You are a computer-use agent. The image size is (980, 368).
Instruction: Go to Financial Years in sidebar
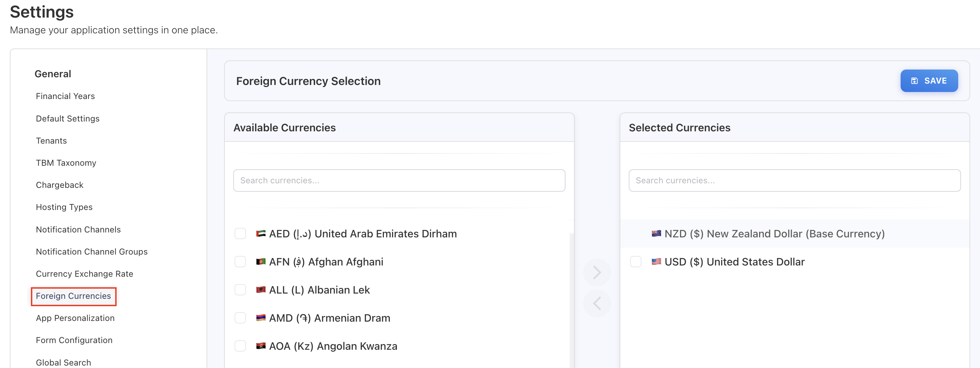tap(65, 96)
